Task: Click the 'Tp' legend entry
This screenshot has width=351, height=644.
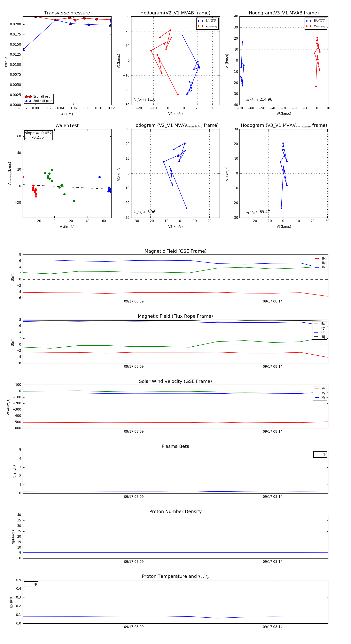Action: click(31, 584)
